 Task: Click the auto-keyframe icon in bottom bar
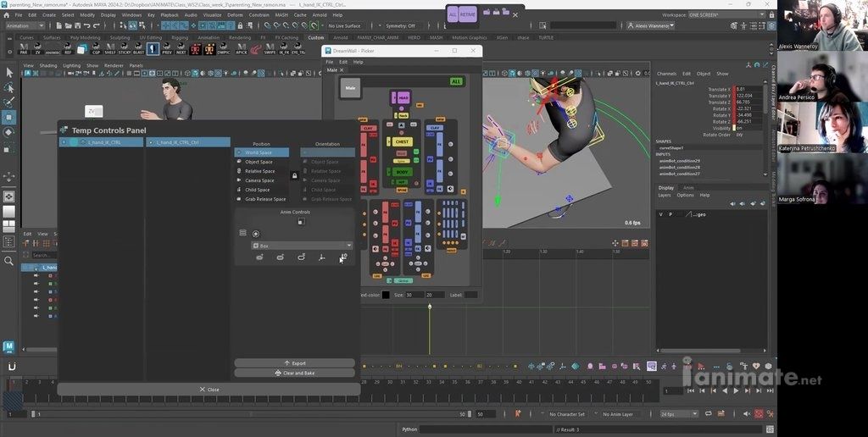pyautogui.click(x=759, y=414)
